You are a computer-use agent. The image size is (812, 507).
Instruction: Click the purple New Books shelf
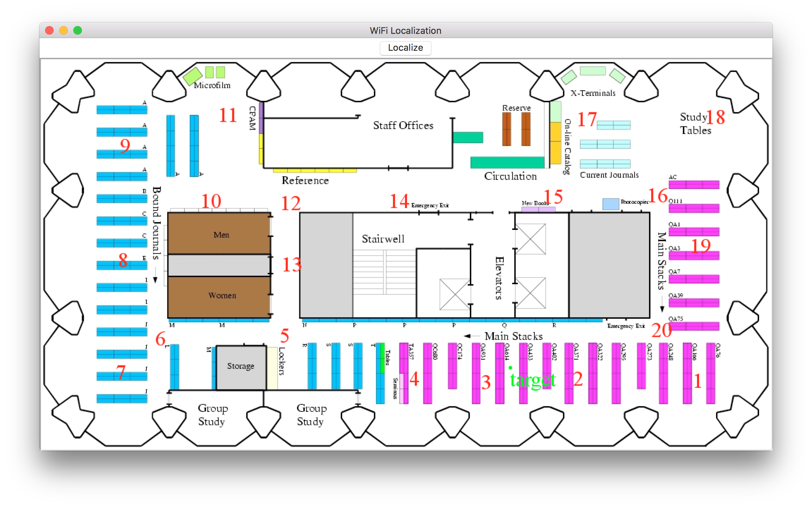click(538, 209)
